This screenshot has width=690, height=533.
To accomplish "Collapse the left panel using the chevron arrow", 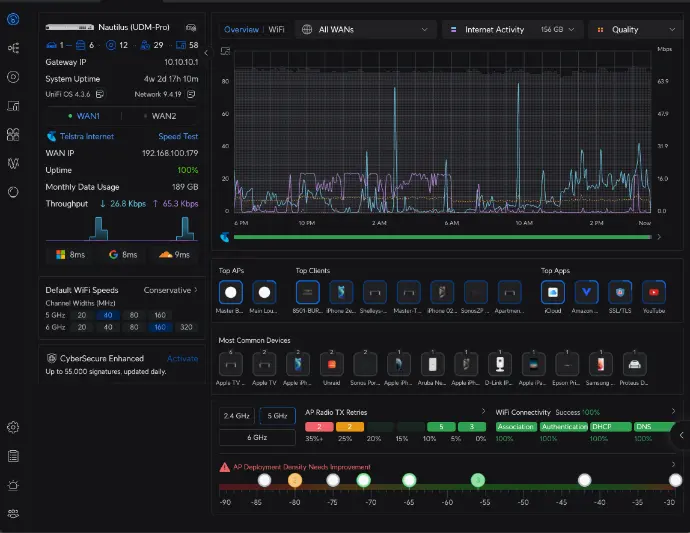I will coord(206,50).
